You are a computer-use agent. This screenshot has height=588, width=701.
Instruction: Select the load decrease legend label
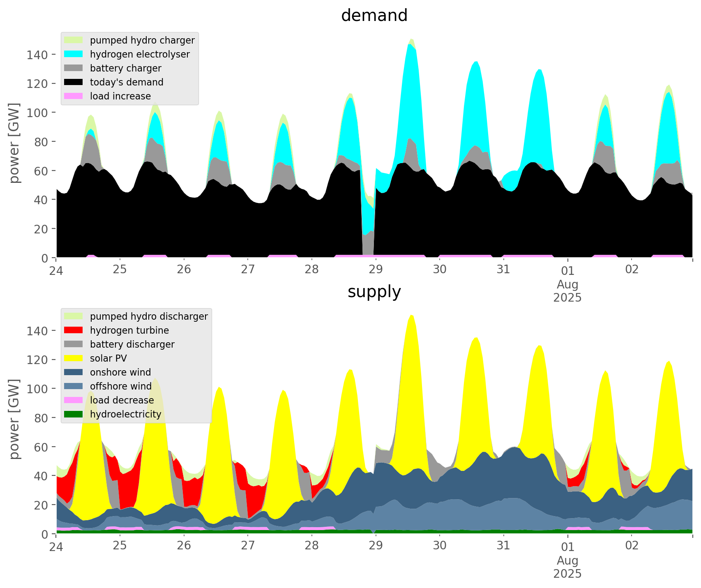click(x=122, y=400)
